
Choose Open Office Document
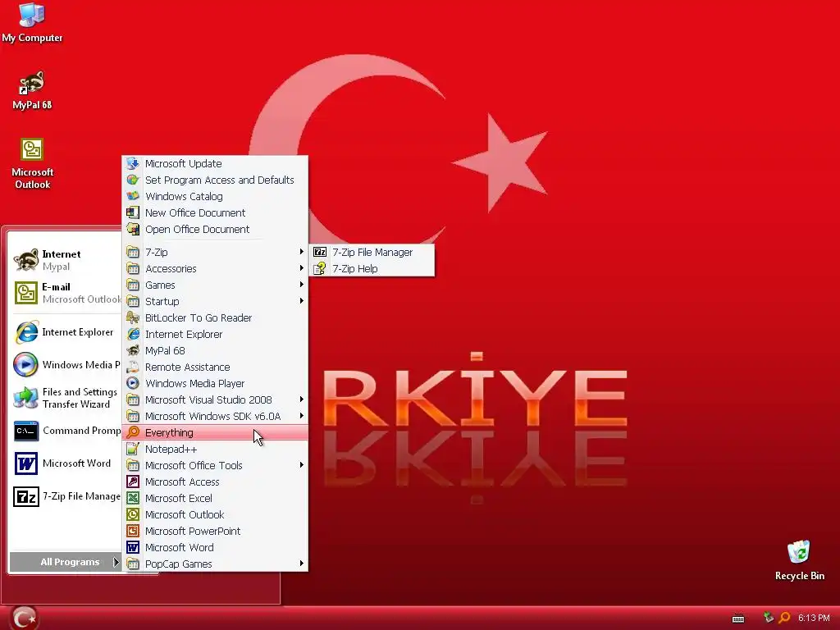tap(216, 230)
